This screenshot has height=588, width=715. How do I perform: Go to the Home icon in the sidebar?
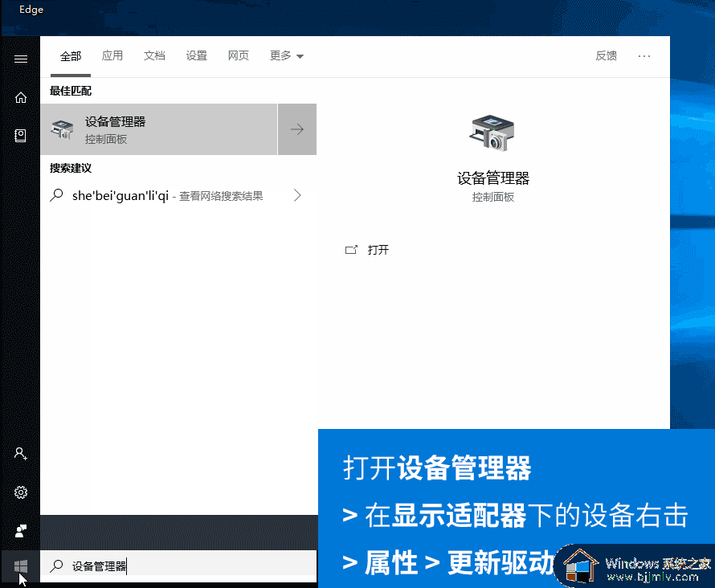21,97
